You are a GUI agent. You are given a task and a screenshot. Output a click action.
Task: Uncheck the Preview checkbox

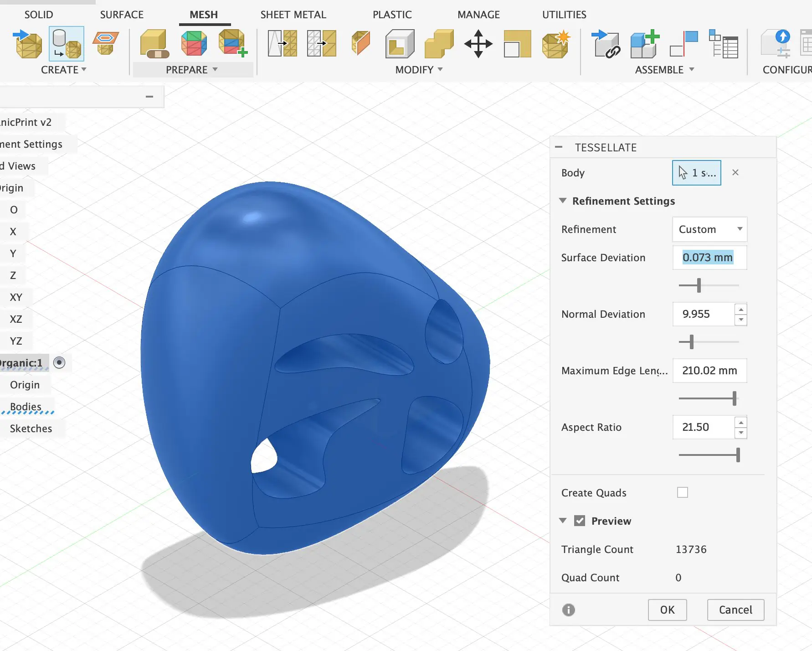tap(580, 521)
